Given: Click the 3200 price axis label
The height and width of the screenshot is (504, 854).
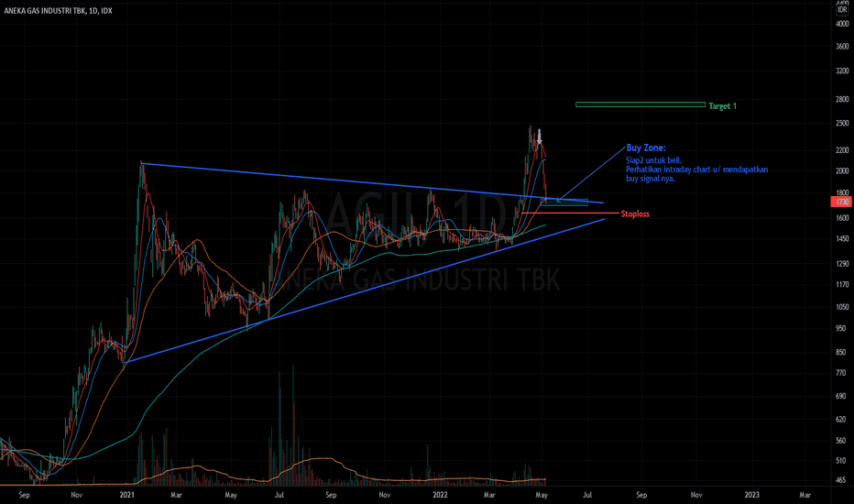Looking at the screenshot, I should 842,71.
